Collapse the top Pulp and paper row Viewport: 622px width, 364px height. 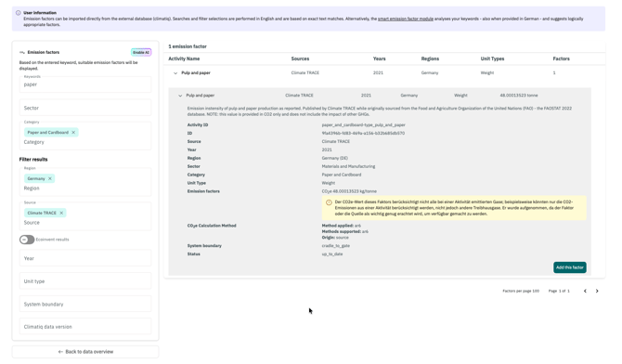(x=175, y=73)
